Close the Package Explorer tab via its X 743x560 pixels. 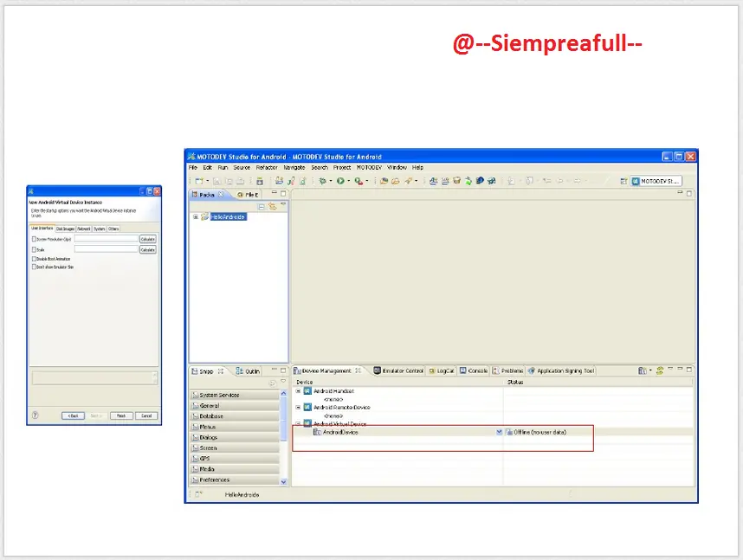(x=222, y=195)
